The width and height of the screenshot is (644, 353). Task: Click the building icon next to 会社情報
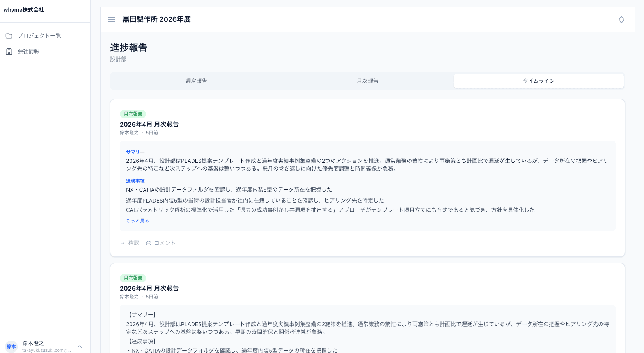[9, 51]
